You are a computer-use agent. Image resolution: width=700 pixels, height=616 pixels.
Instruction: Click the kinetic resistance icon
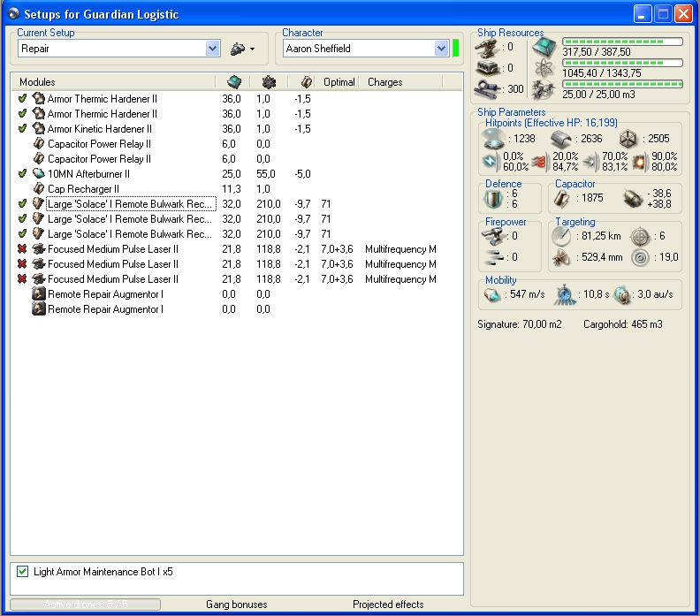click(x=590, y=162)
